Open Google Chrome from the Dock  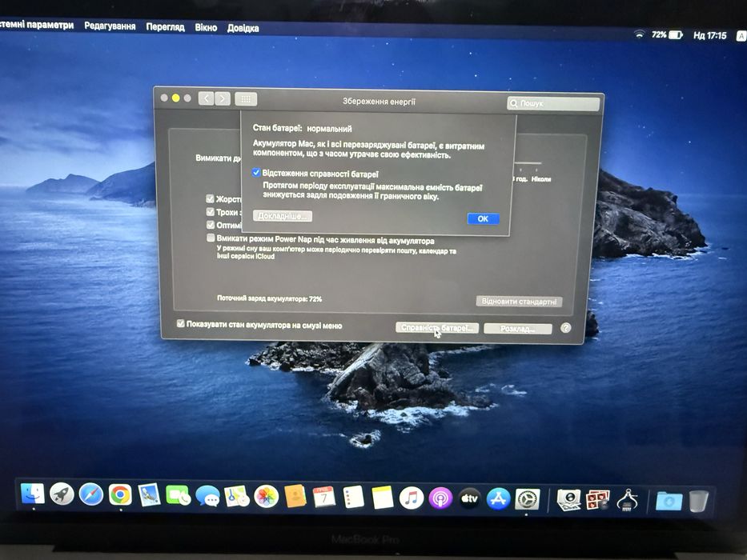tap(120, 494)
